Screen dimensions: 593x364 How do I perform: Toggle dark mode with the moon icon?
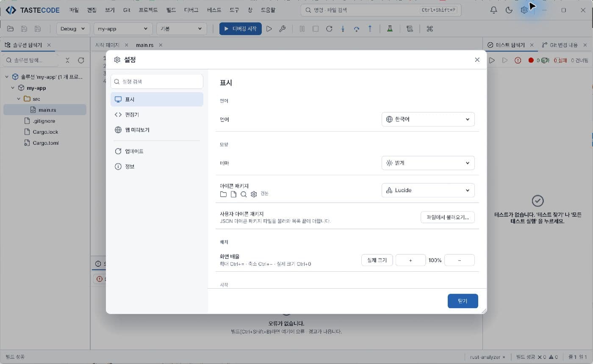(x=509, y=10)
